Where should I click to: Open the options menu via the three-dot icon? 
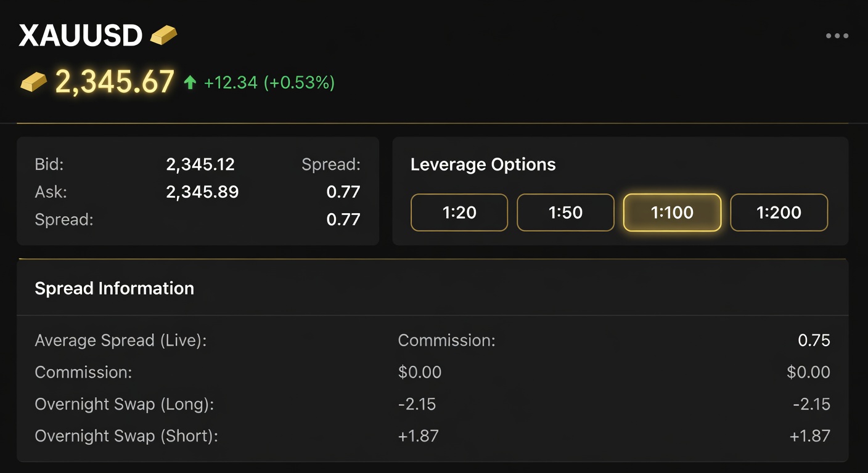pyautogui.click(x=836, y=35)
